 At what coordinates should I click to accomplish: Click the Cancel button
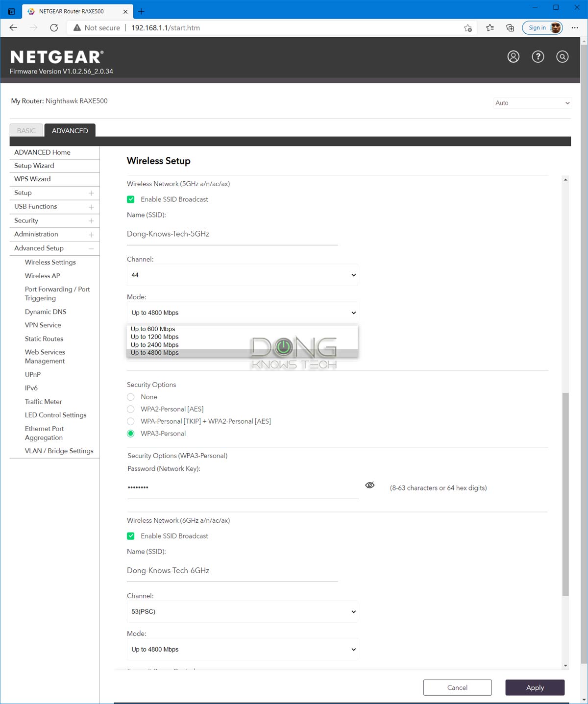[x=457, y=687]
